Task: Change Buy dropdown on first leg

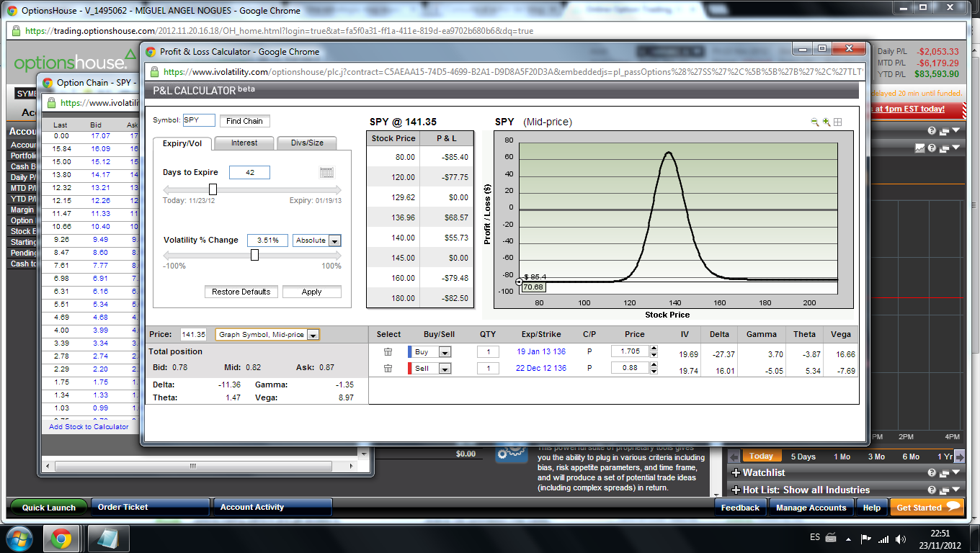Action: (445, 352)
